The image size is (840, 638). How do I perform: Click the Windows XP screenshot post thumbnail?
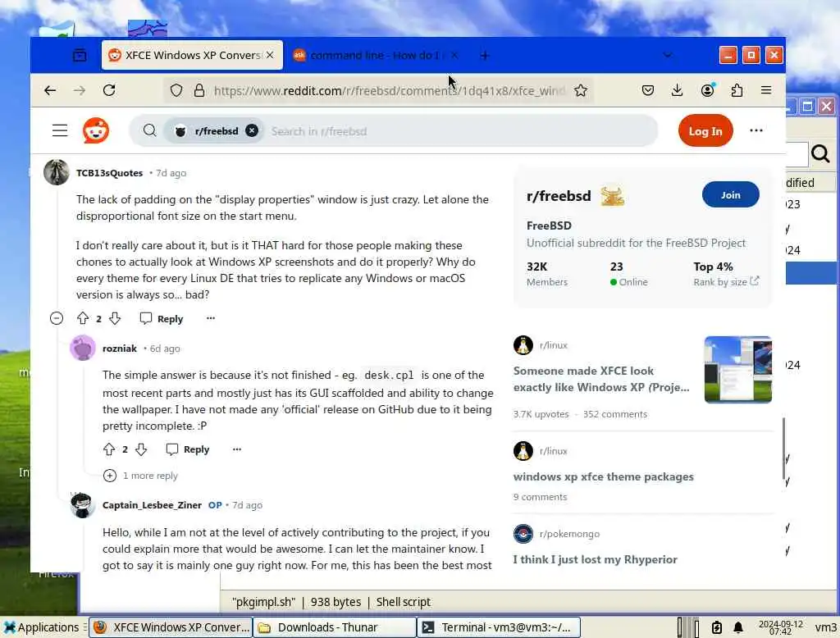point(737,370)
